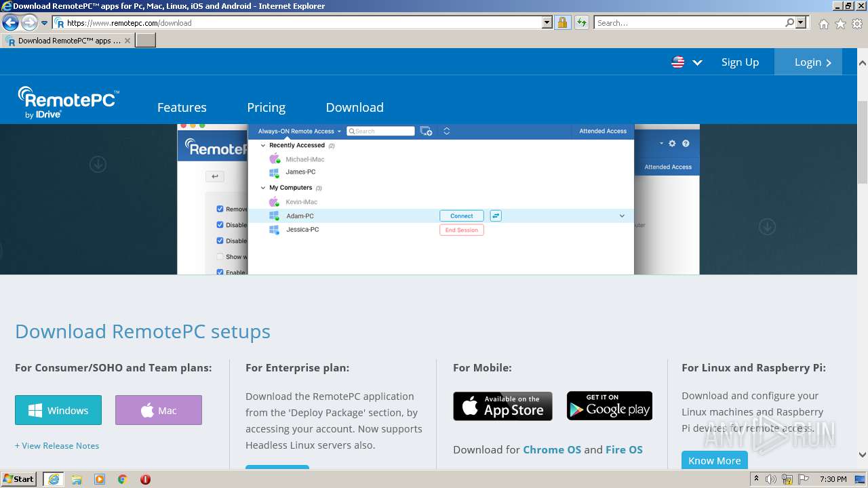Image resolution: width=868 pixels, height=488 pixels.
Task: Click left circled download arrow icon
Action: point(98,164)
